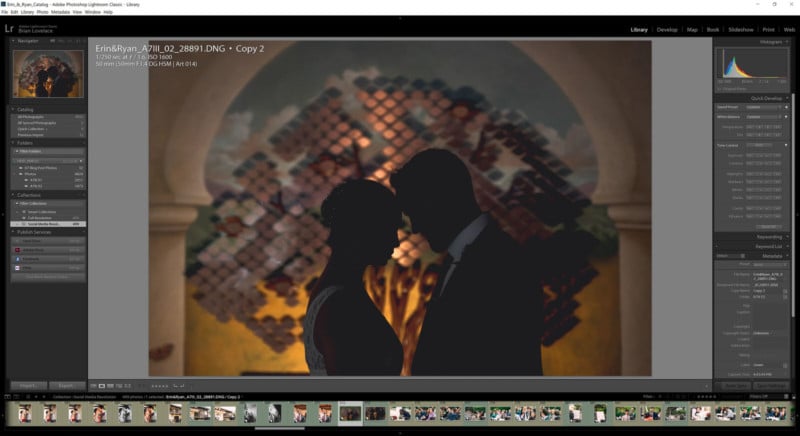Open the View menu
Screen dimensions: 800x436
(x=77, y=12)
